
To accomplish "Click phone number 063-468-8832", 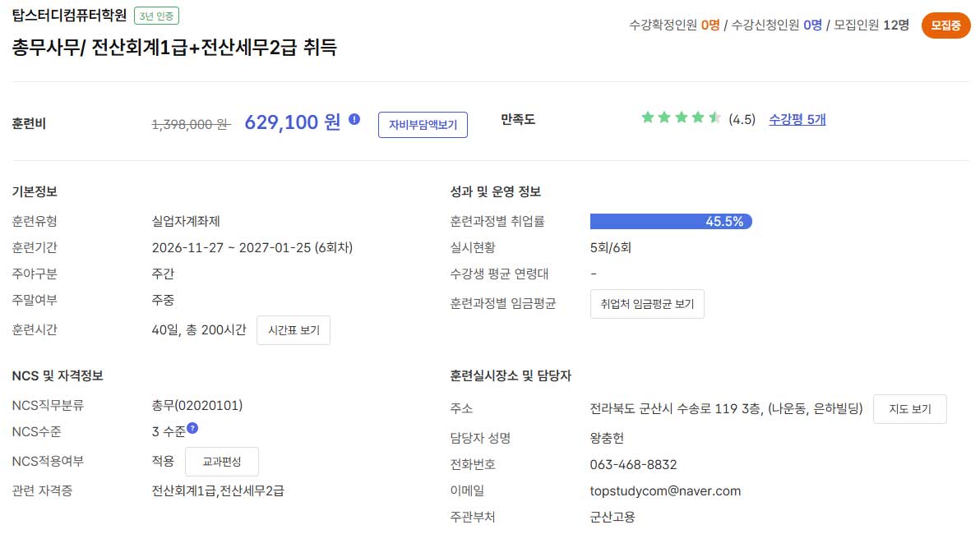I will [633, 465].
